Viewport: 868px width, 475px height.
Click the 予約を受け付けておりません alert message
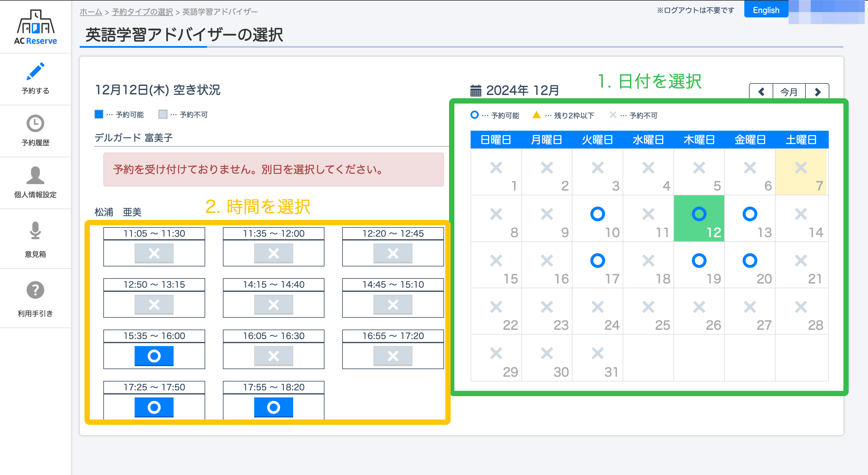pyautogui.click(x=273, y=169)
